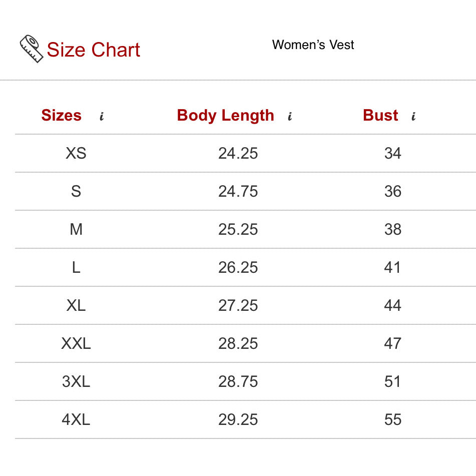Choose size S in the table
This screenshot has height=476, width=476.
76,191
